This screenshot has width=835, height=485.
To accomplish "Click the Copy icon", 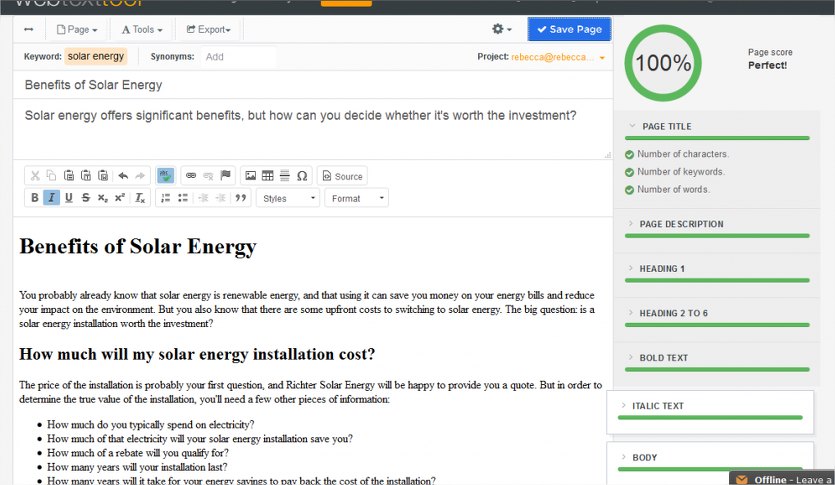I will point(51,176).
